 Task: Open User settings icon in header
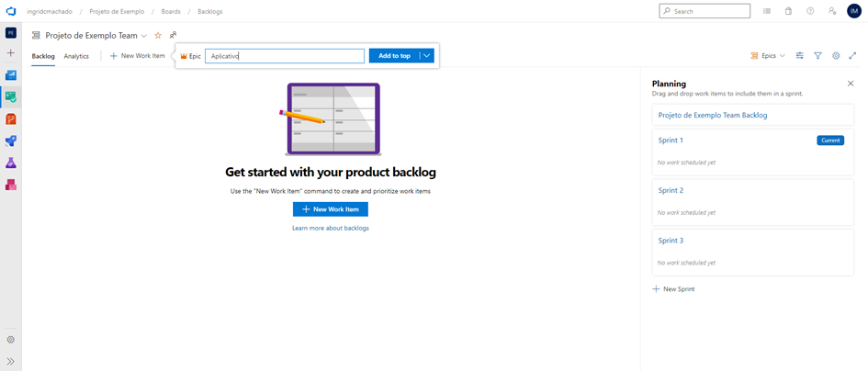832,11
